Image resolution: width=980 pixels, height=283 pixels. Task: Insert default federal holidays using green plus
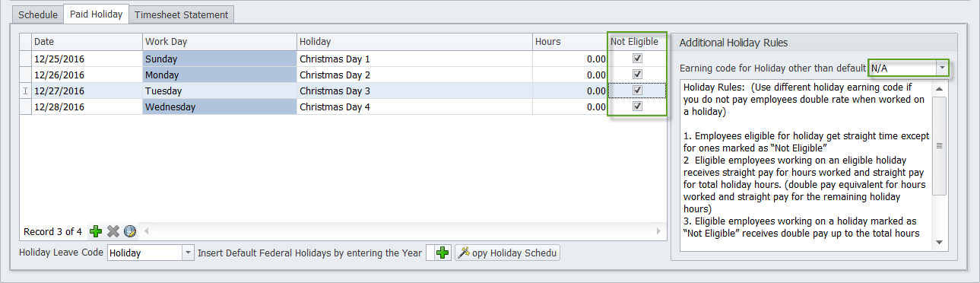click(x=443, y=253)
